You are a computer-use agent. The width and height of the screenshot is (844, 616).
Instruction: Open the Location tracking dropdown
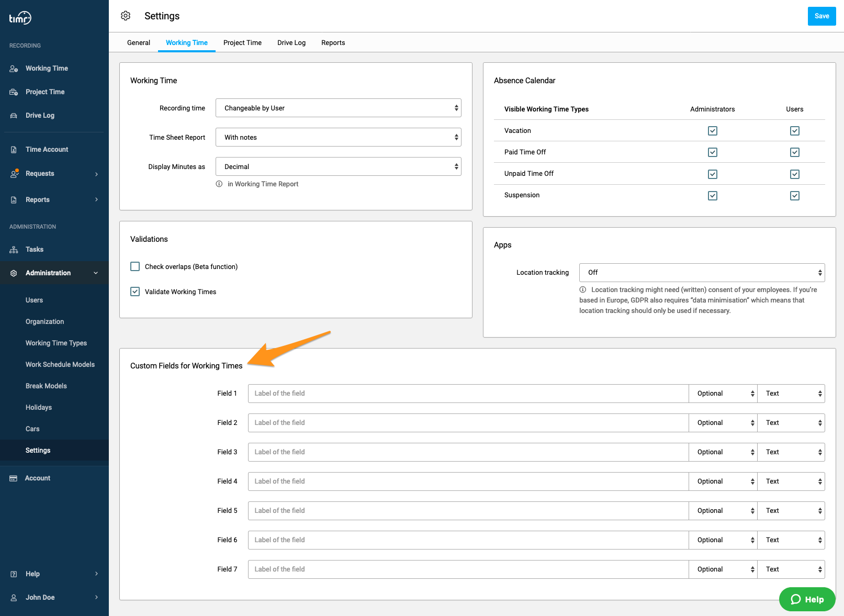coord(702,273)
